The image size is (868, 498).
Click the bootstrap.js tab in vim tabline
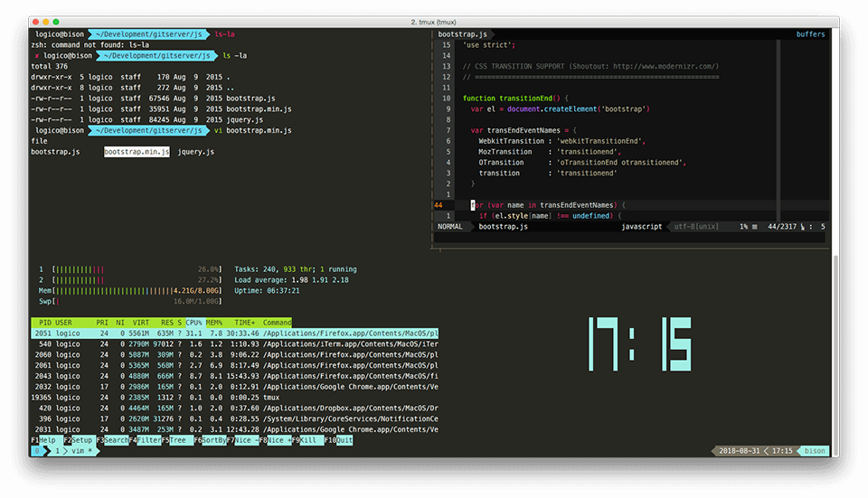[x=463, y=34]
